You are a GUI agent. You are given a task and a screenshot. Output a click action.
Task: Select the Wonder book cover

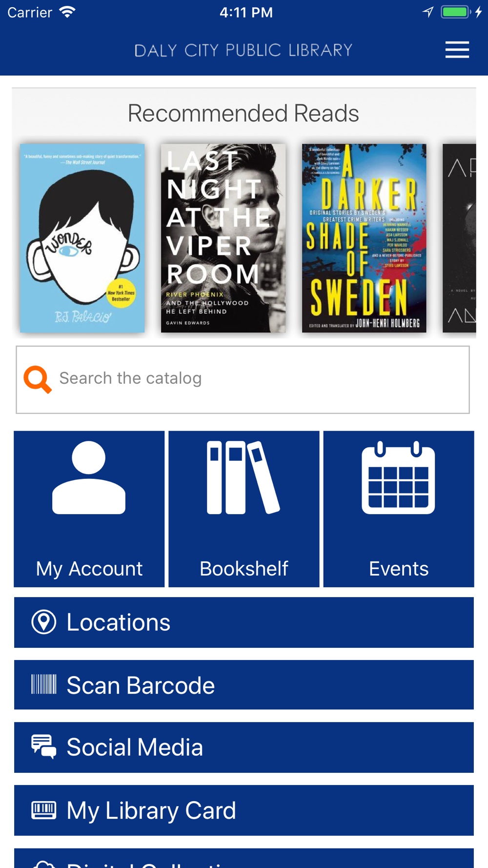82,238
